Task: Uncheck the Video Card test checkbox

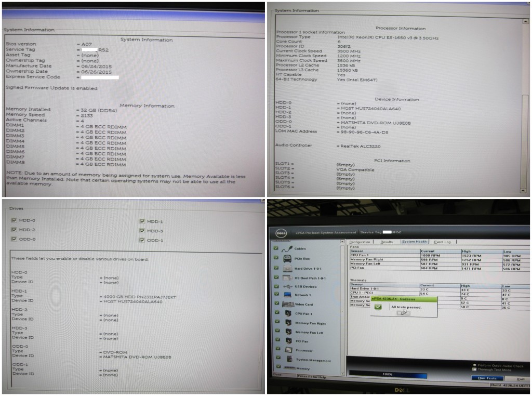Action: click(276, 303)
